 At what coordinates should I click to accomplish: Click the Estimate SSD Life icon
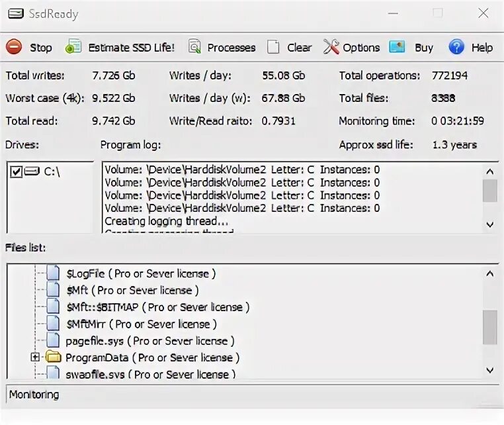(x=73, y=47)
